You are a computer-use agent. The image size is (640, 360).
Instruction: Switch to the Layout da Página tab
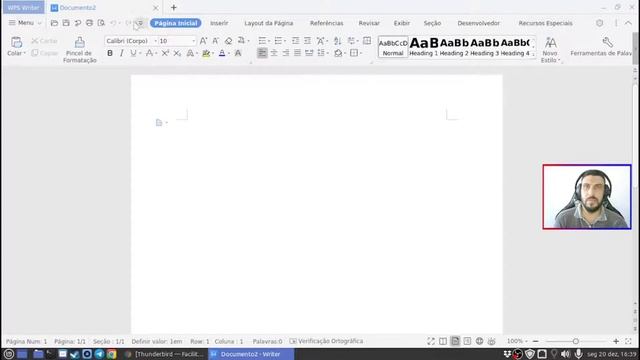click(x=269, y=23)
